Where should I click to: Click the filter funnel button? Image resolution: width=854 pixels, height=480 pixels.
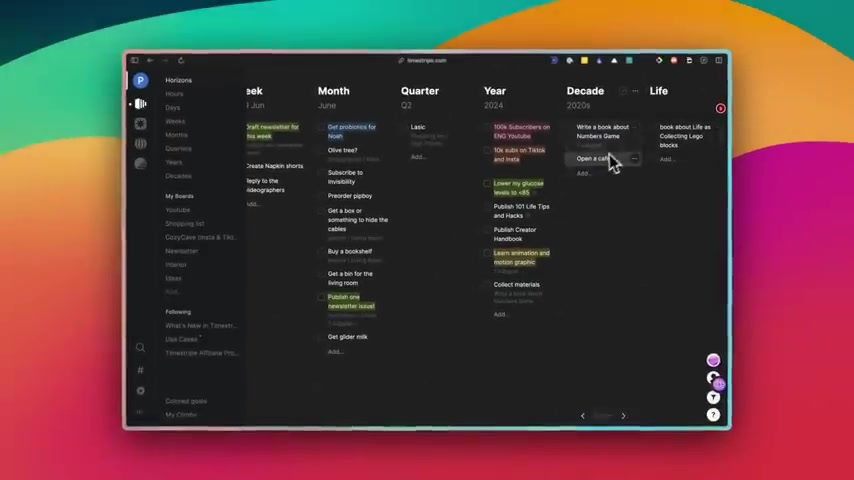713,397
